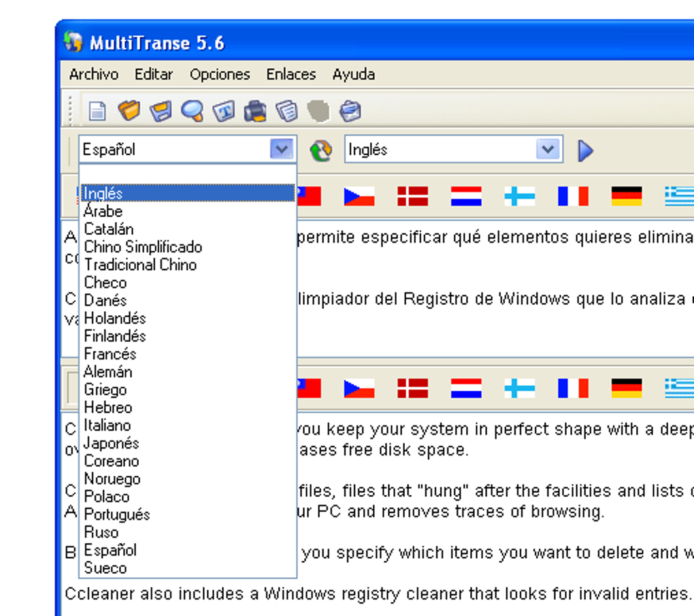The image size is (694, 616).
Task: Click the French flag in the translation flag row
Action: 573,389
